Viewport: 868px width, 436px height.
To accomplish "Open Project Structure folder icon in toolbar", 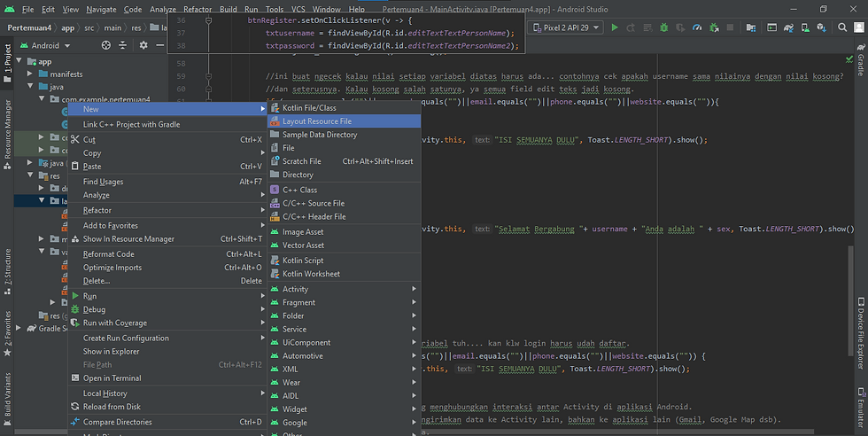I will coord(751,27).
